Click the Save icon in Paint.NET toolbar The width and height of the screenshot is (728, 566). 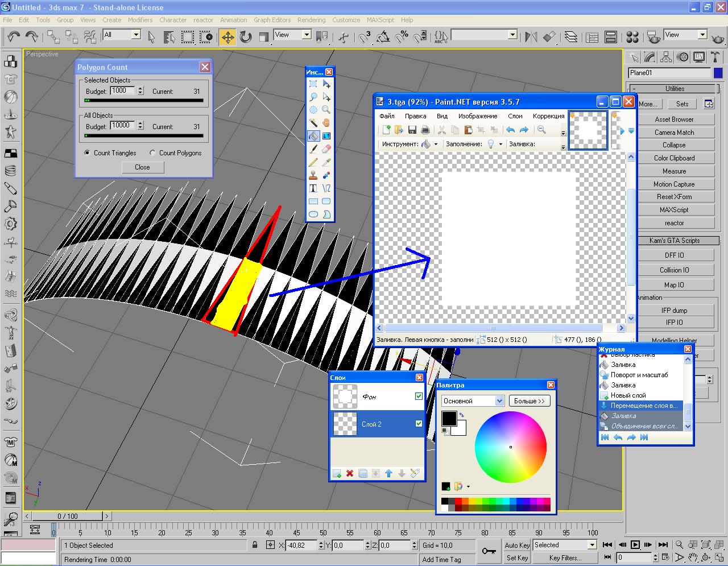point(412,130)
